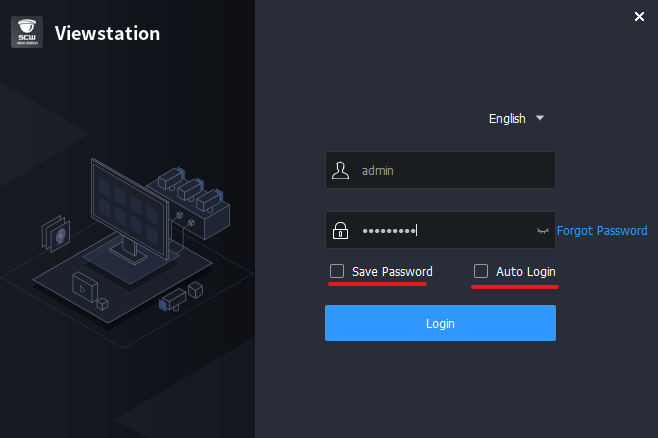Click the SCW Viewstation logo icon

[x=27, y=32]
